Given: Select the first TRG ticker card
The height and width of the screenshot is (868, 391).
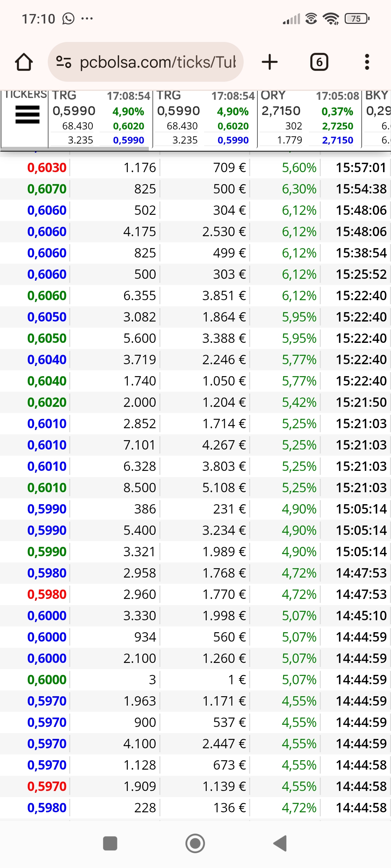Looking at the screenshot, I should coord(100,119).
